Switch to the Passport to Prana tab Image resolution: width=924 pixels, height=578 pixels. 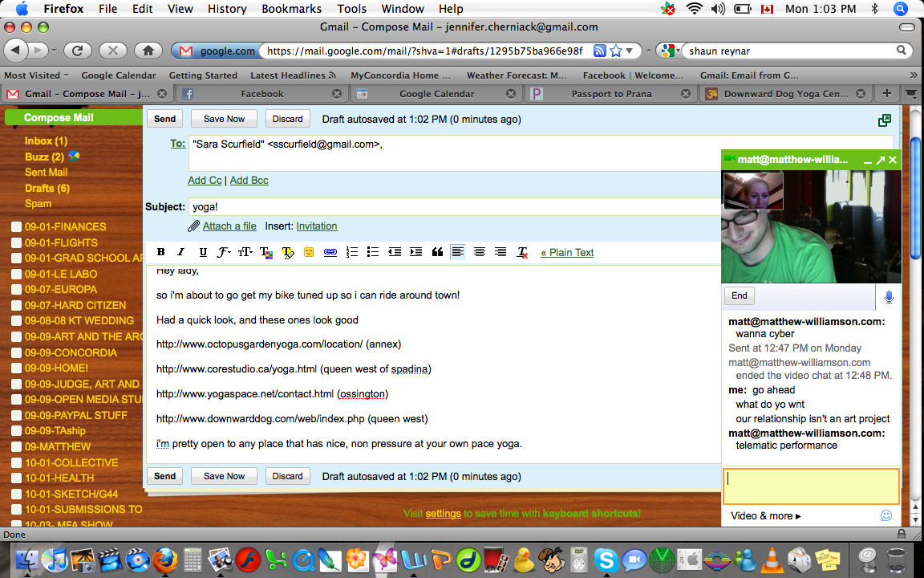click(610, 94)
